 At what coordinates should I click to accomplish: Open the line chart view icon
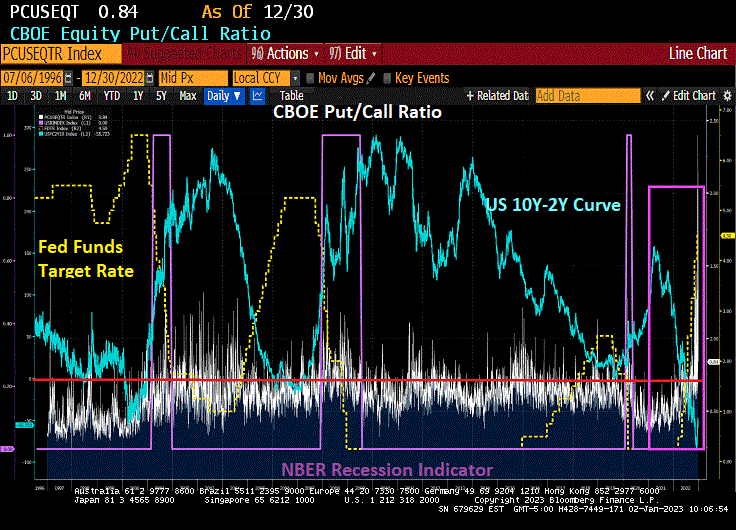pyautogui.click(x=258, y=96)
